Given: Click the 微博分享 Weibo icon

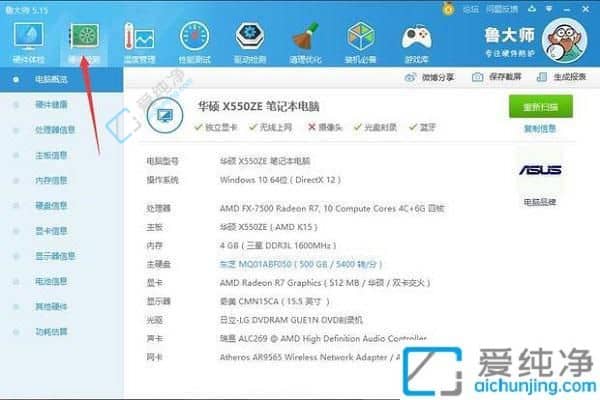Looking at the screenshot, I should 410,77.
